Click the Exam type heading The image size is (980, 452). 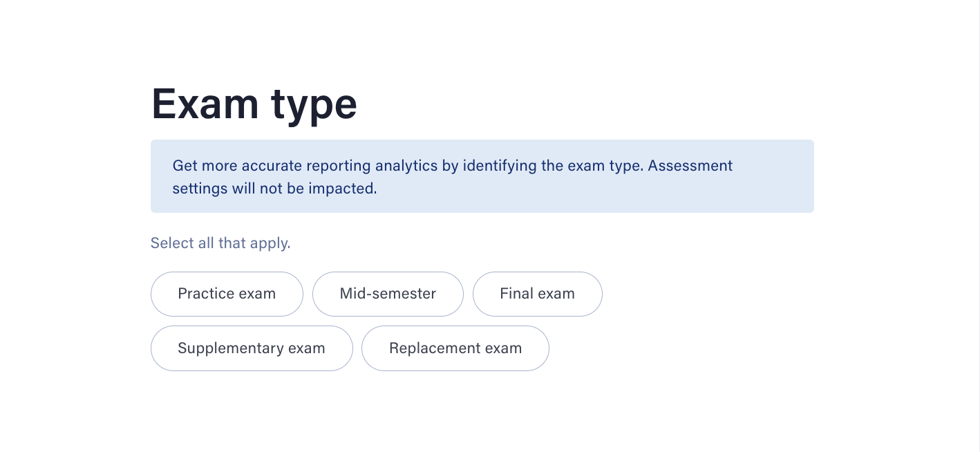click(x=254, y=104)
